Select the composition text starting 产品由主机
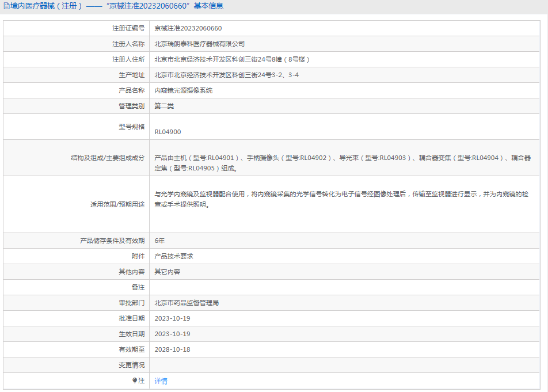The height and width of the screenshot is (392, 548). [x=342, y=163]
